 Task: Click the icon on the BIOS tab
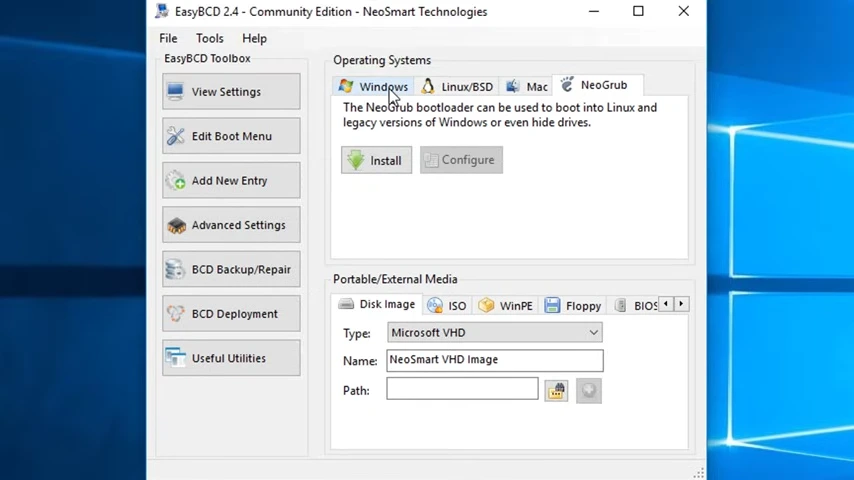pyautogui.click(x=620, y=306)
